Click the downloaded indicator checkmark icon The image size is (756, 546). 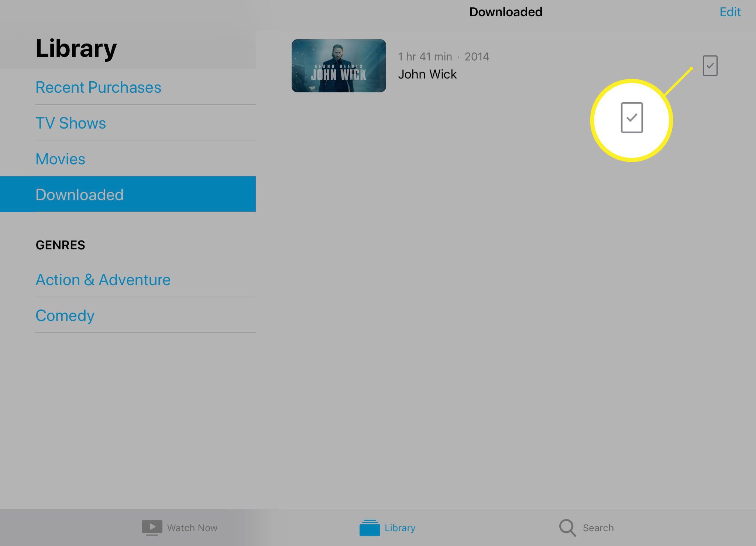pos(710,65)
